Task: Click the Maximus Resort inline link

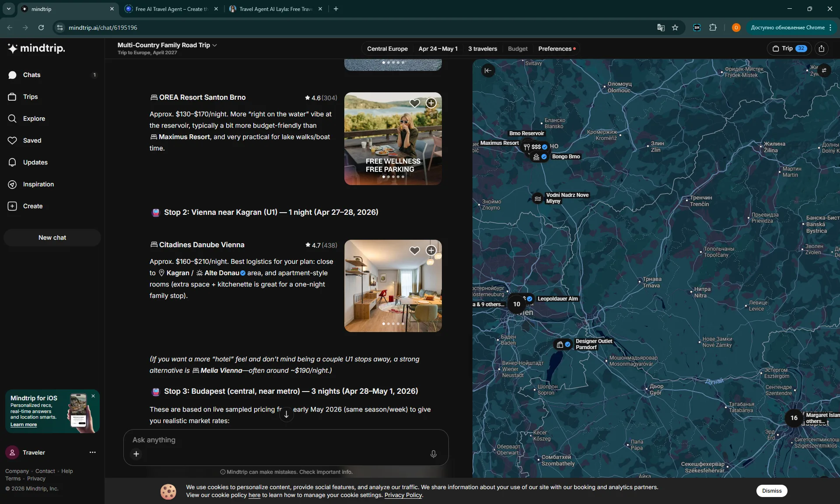Action: click(180, 137)
